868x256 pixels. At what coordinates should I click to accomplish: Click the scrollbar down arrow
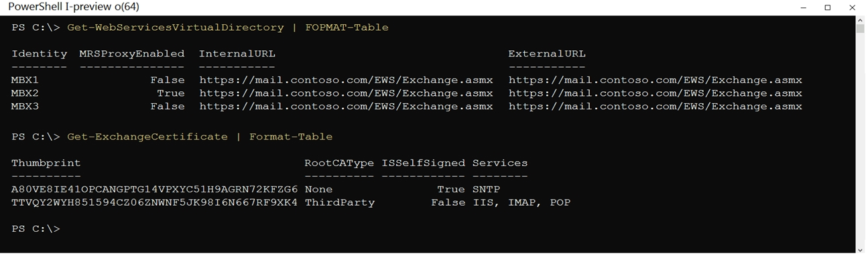pos(861,249)
